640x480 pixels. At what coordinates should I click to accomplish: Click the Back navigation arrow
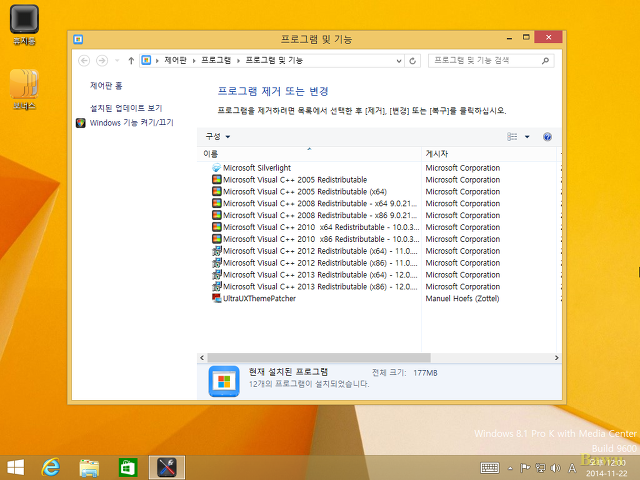(x=84, y=61)
